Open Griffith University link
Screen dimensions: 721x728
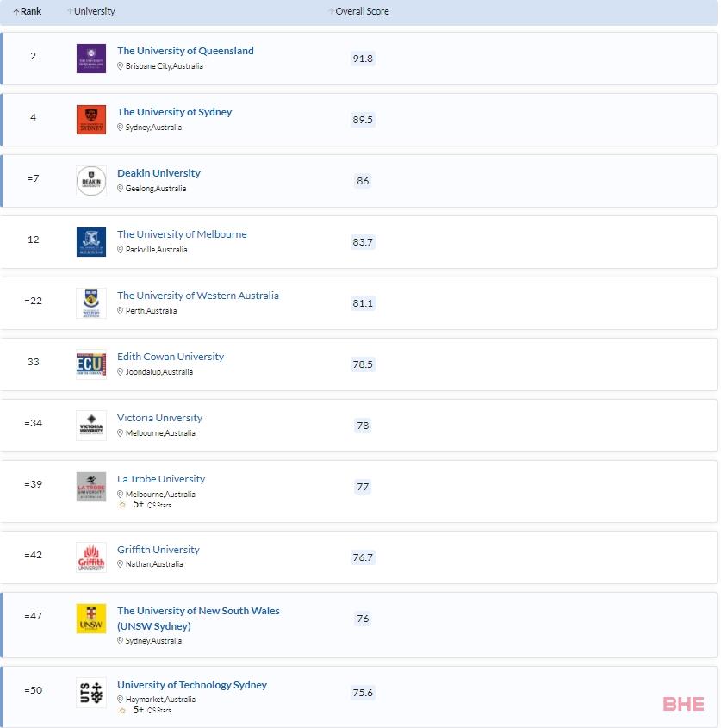(158, 550)
